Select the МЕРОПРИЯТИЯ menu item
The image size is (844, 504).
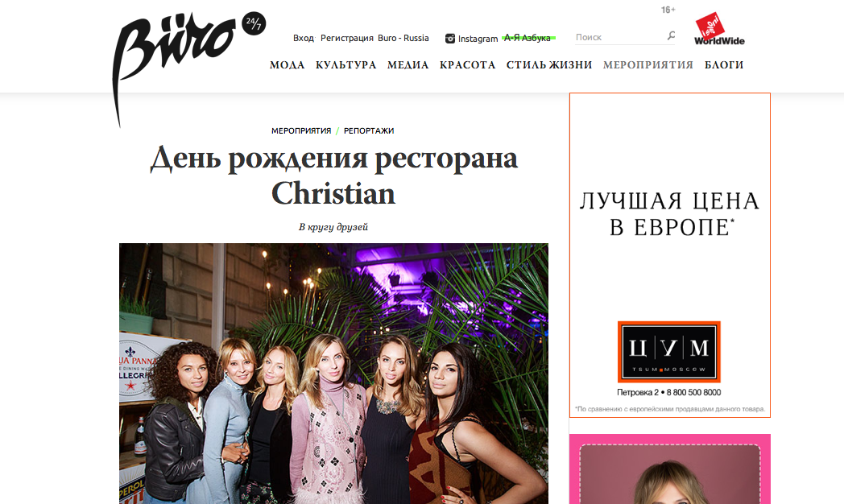648,65
